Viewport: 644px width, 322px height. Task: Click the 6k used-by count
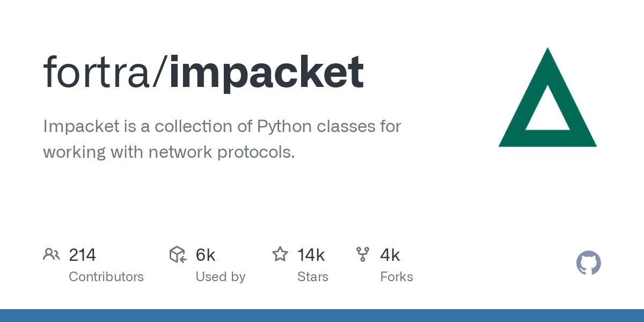coord(206,255)
